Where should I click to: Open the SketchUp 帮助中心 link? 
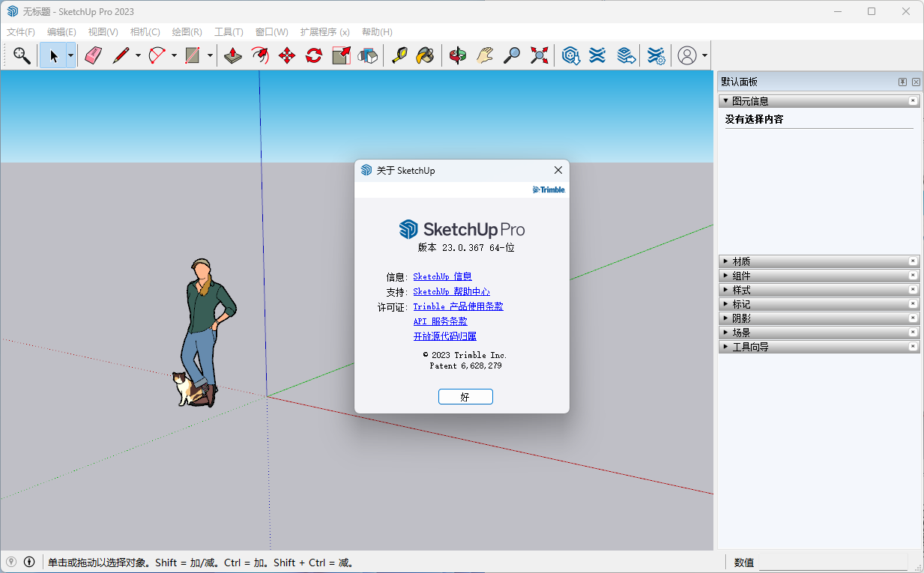point(451,291)
